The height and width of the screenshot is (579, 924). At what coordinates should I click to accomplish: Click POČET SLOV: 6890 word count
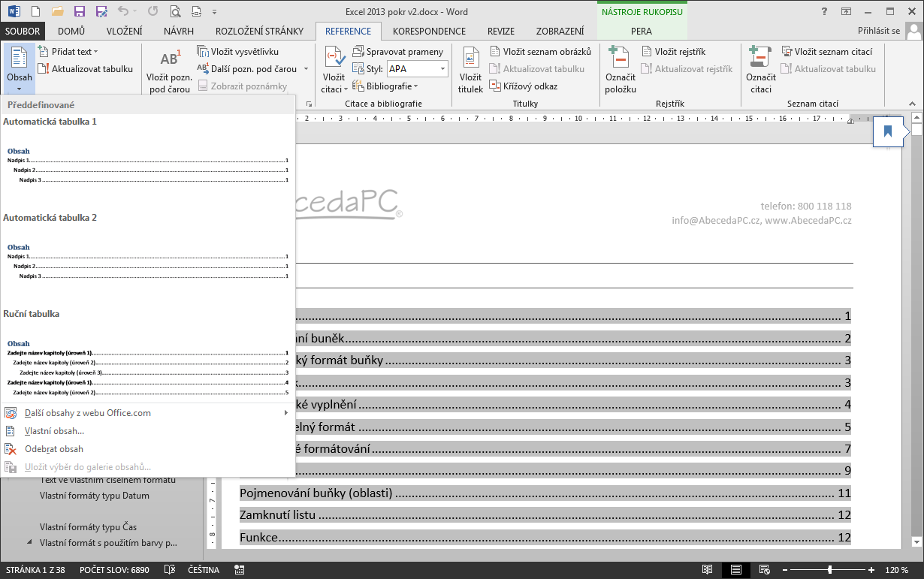[x=114, y=570]
